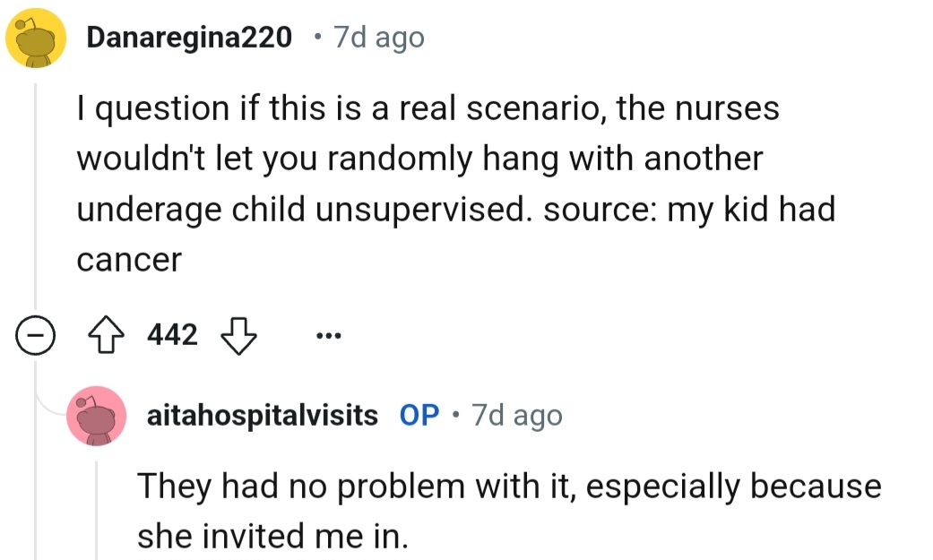
Task: Downvote Danaregina220's comment
Action: [x=238, y=335]
